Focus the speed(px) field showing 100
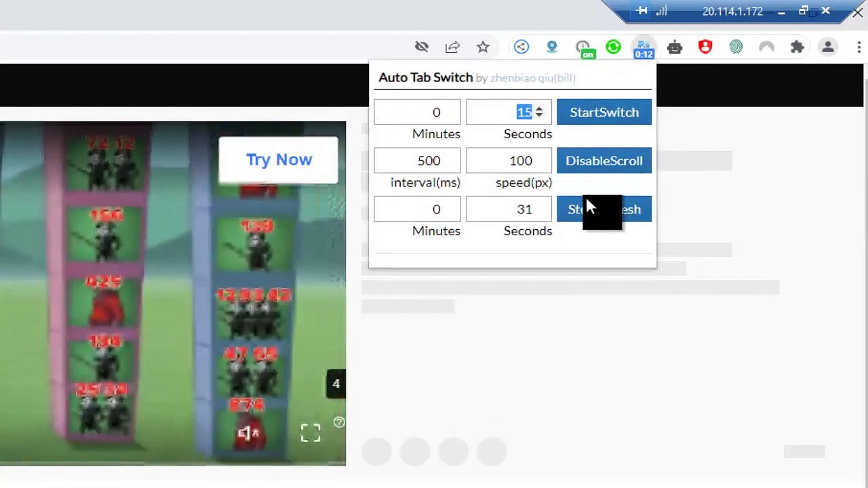 pyautogui.click(x=509, y=161)
